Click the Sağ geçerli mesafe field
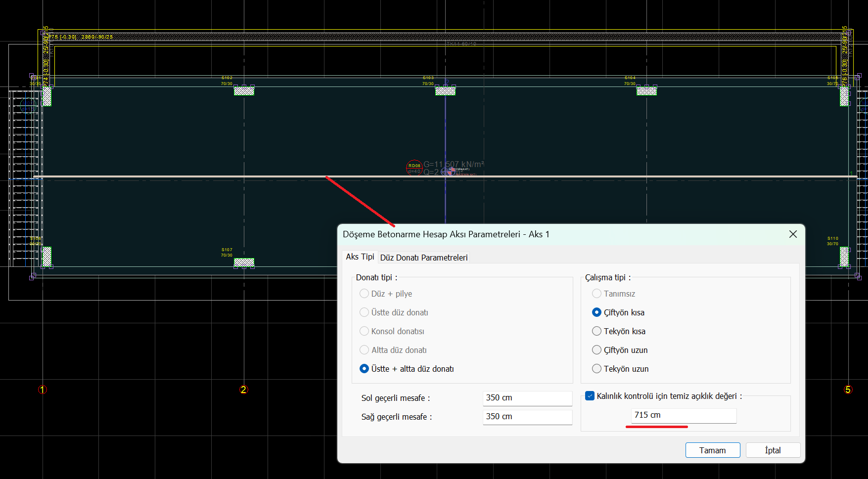This screenshot has height=479, width=868. (x=527, y=417)
